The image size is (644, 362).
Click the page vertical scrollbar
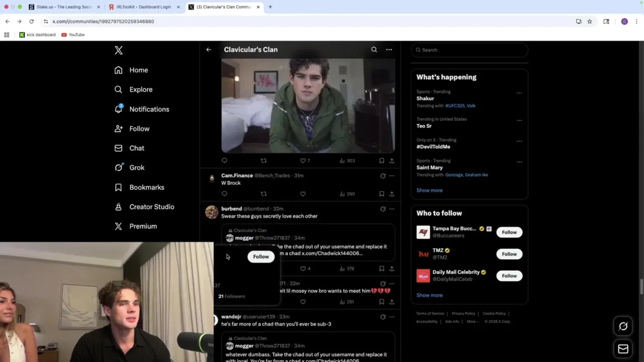pos(641,288)
